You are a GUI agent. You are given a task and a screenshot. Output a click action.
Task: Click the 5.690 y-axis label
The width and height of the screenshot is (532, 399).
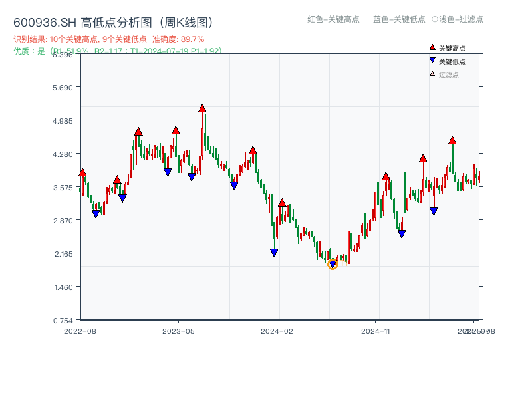(x=63, y=88)
